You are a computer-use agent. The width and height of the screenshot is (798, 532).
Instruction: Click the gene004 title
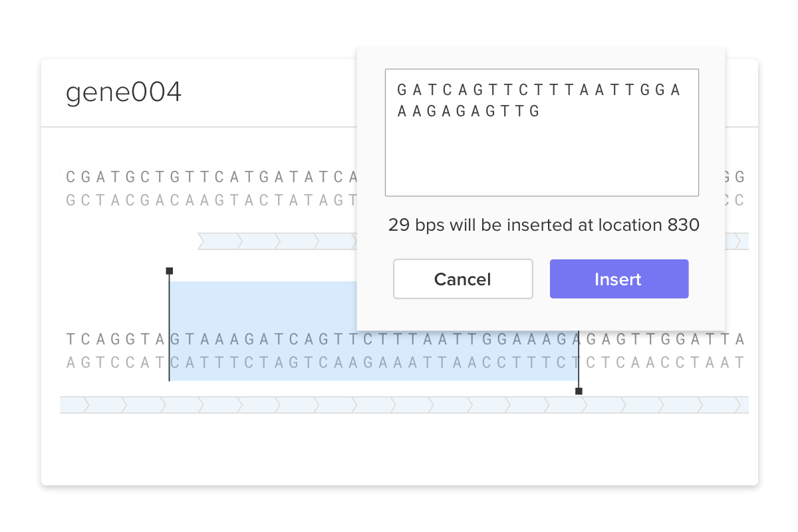point(124,93)
